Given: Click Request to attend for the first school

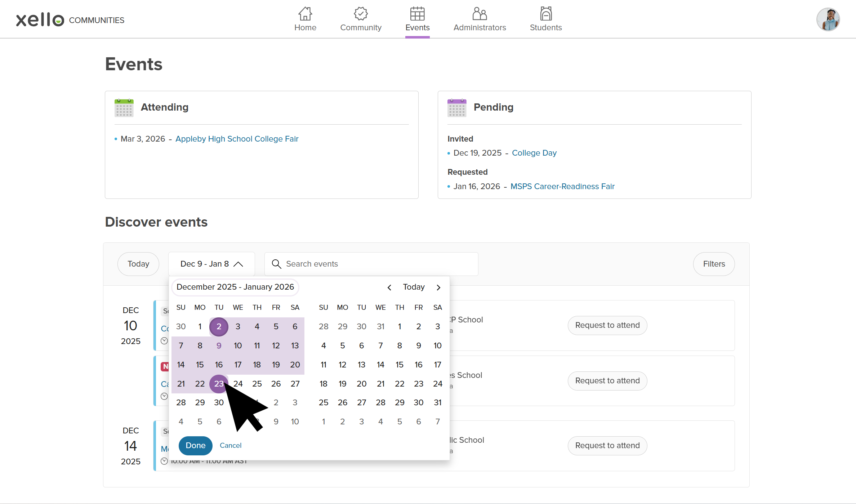Looking at the screenshot, I should tap(607, 325).
